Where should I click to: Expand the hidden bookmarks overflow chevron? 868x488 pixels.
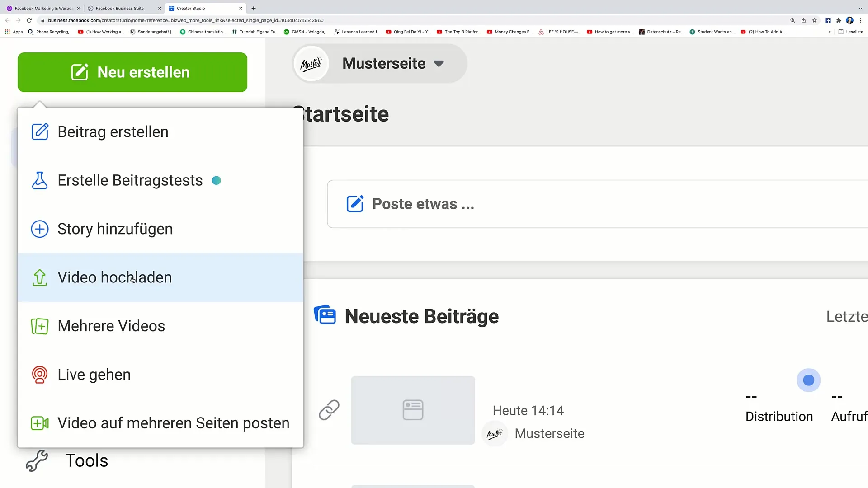tap(830, 32)
